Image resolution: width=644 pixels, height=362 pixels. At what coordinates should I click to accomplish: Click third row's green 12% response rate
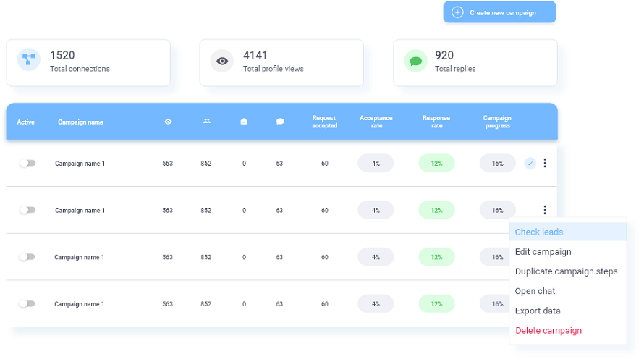point(436,257)
